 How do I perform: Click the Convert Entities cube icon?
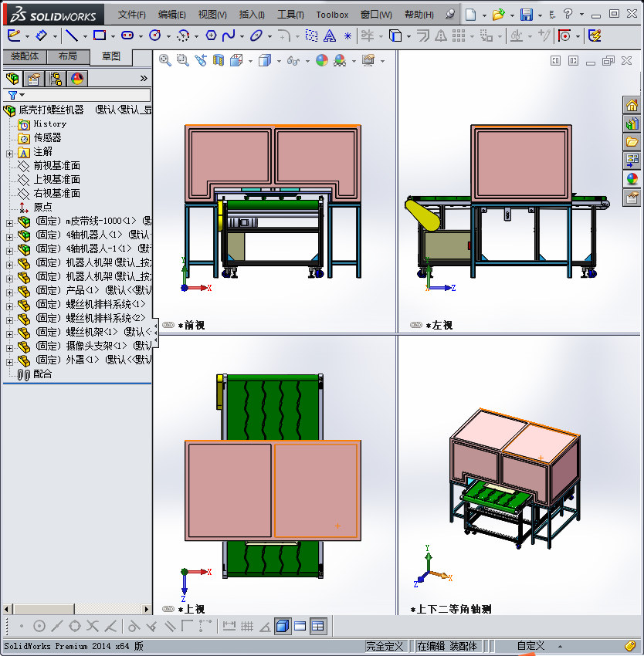(x=395, y=36)
